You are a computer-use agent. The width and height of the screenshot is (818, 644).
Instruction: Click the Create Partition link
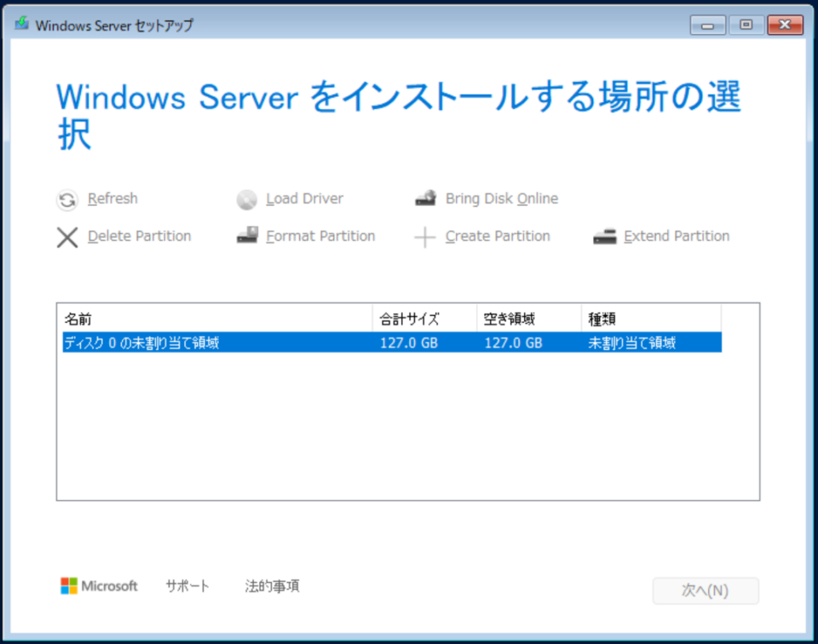pyautogui.click(x=498, y=236)
